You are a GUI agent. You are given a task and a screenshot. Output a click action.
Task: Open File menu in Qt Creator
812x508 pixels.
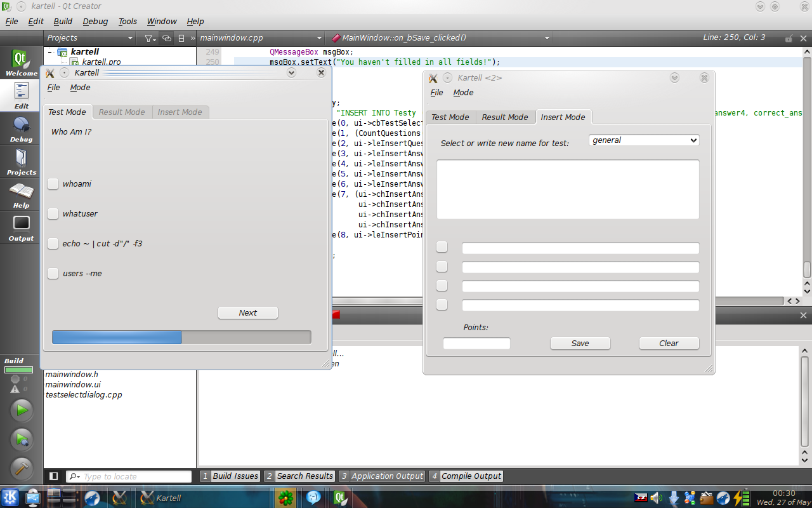(x=11, y=21)
